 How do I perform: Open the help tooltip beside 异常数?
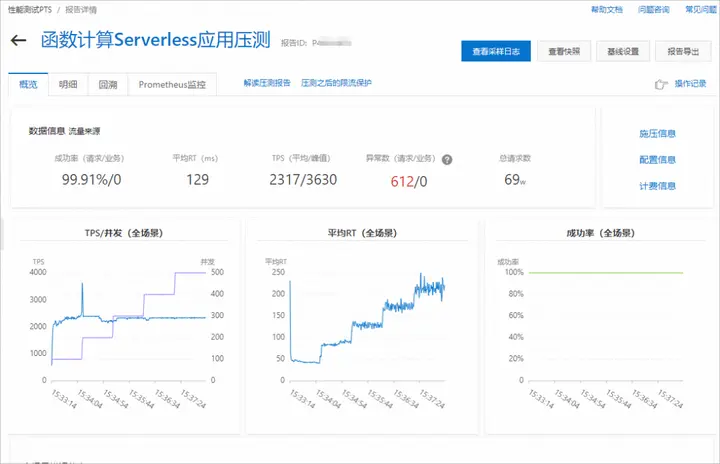pyautogui.click(x=447, y=159)
